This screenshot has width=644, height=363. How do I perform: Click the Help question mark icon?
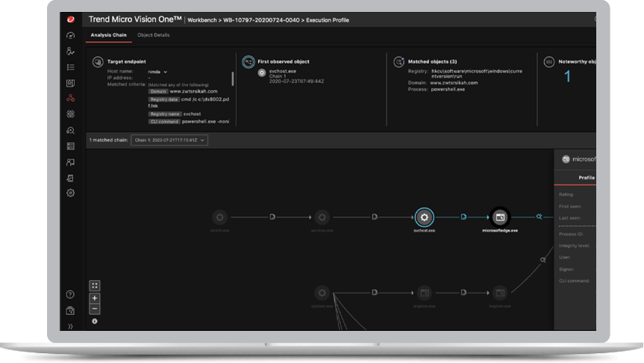tap(71, 295)
